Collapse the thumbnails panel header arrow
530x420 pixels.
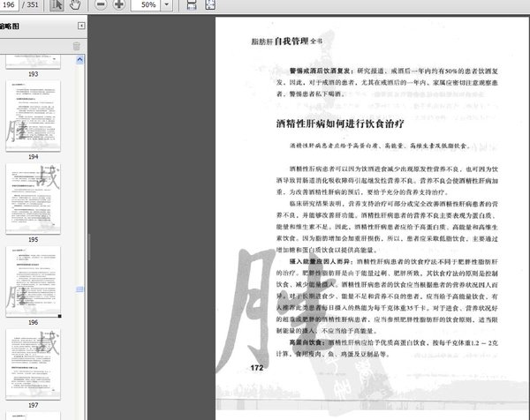tap(81, 26)
